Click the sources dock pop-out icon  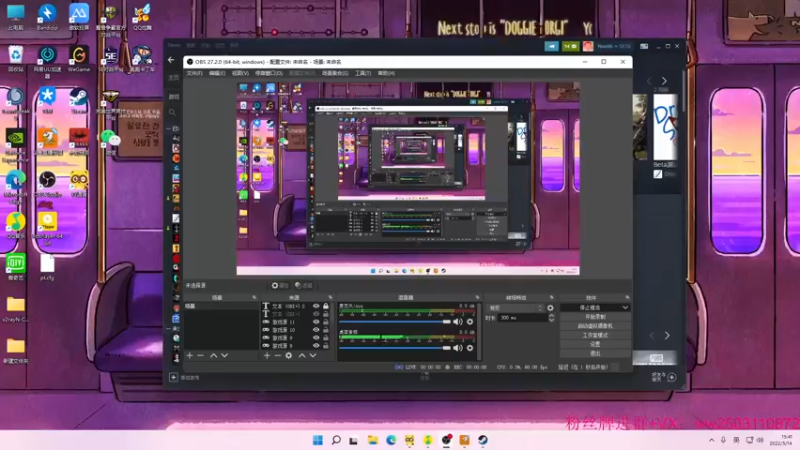330,297
